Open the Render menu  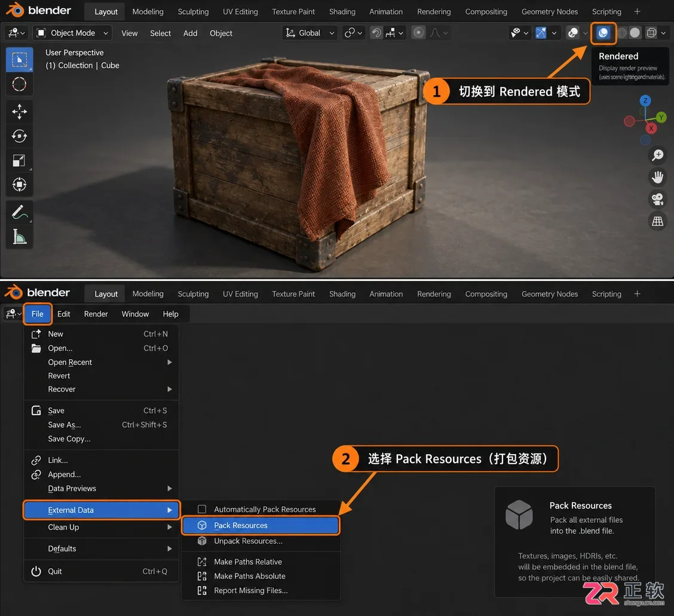pos(96,314)
